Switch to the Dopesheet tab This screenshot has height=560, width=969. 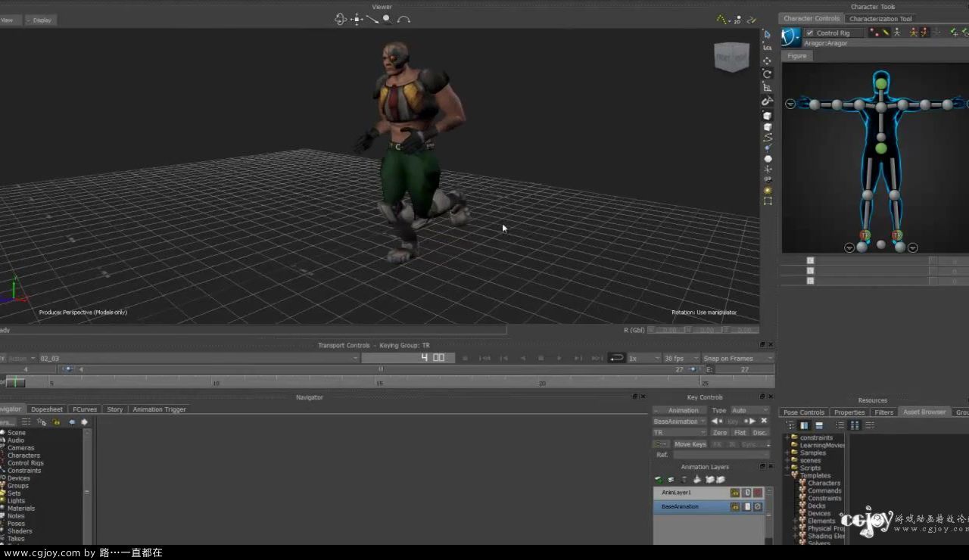point(47,409)
